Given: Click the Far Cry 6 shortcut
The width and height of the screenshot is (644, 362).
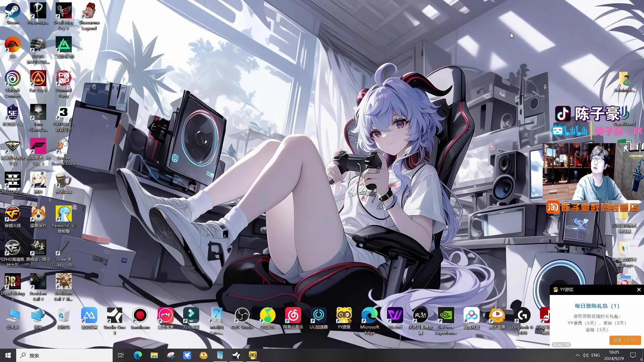Looking at the screenshot, I should (38, 81).
